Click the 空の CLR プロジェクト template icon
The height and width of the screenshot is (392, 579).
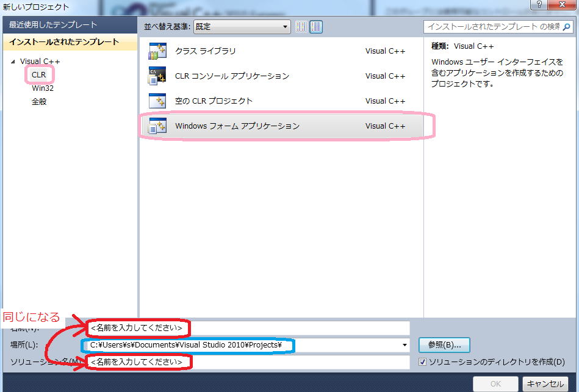[157, 101]
